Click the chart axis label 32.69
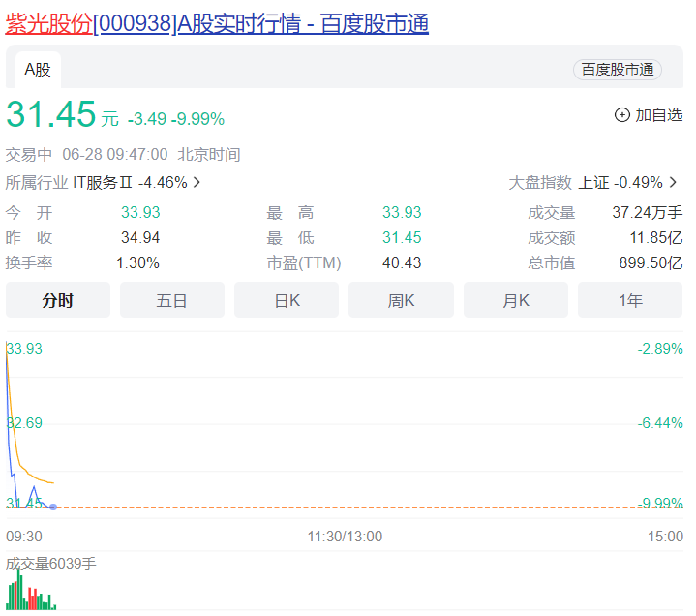Screen dimensions: 696x616 pyautogui.click(x=24, y=423)
